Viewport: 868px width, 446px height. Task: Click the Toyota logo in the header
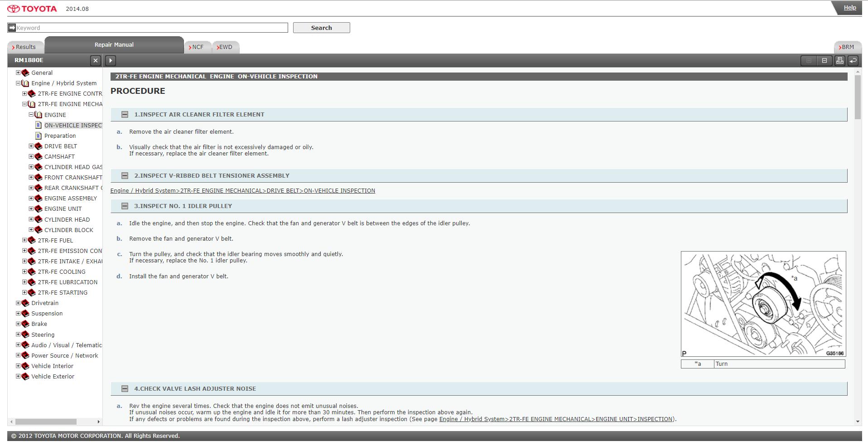(x=32, y=9)
